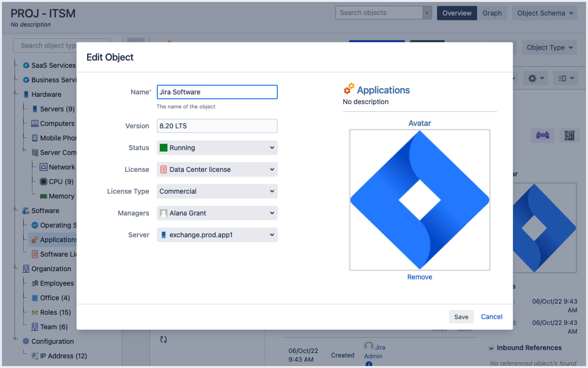The width and height of the screenshot is (588, 368).
Task: Open the Status dropdown showing Running
Action: pos(217,148)
